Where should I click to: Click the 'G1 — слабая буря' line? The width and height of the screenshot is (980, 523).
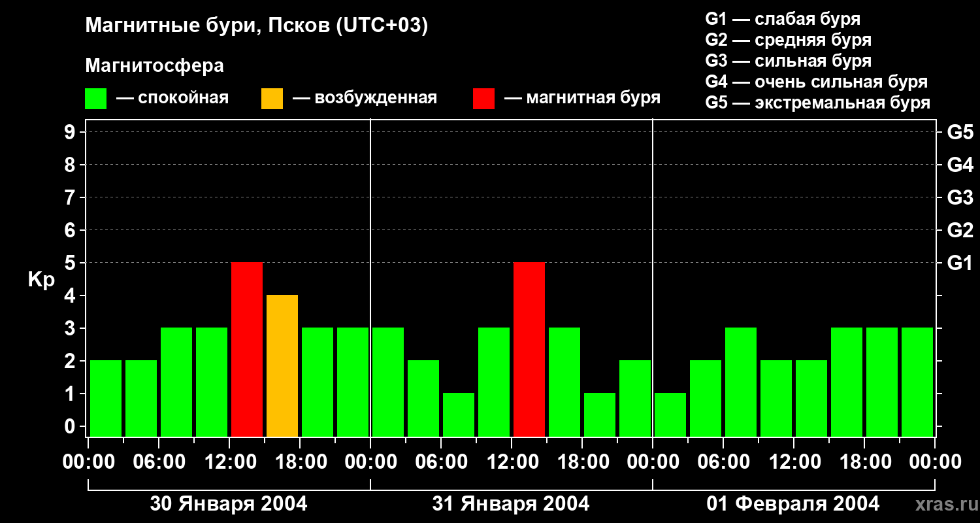click(783, 18)
